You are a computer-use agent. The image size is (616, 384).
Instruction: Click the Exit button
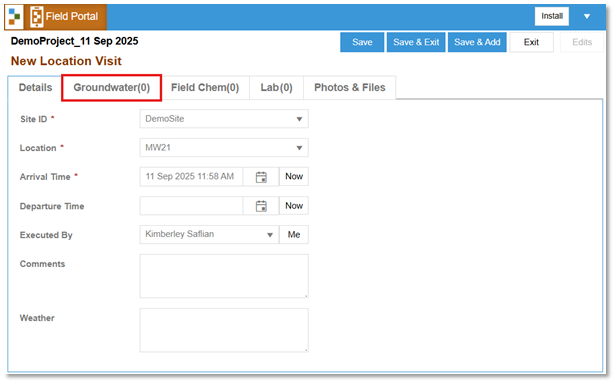532,42
